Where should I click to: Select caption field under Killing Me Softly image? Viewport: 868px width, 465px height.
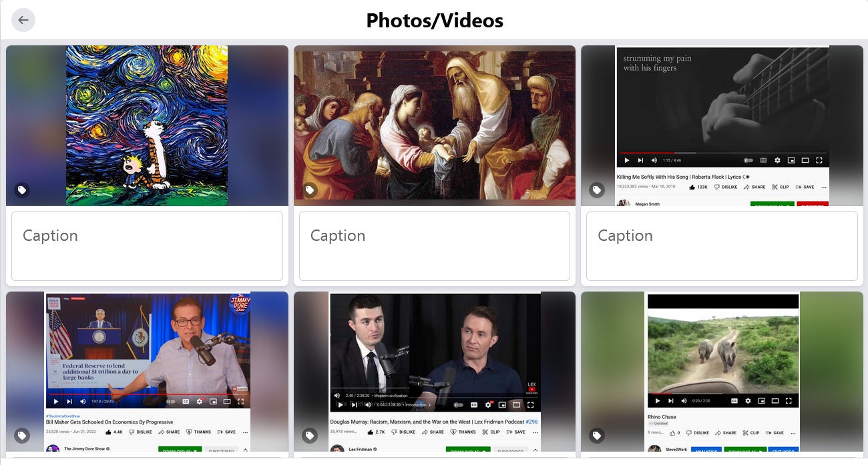(722, 246)
